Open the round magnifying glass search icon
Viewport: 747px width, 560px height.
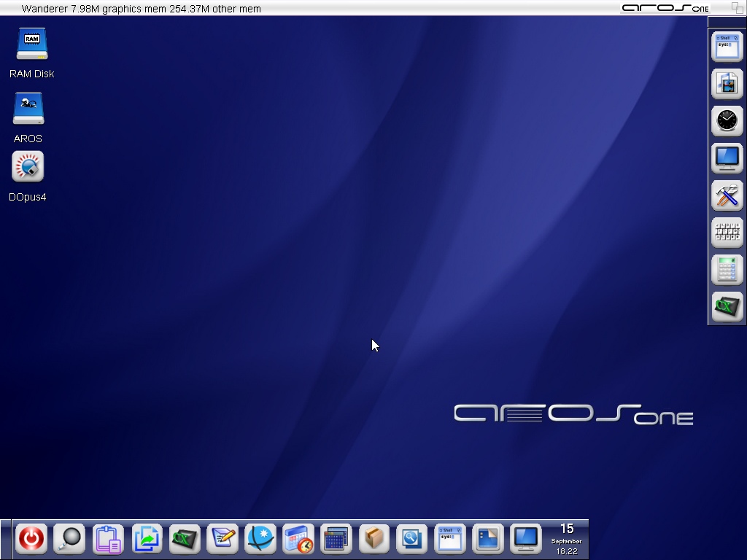point(70,540)
